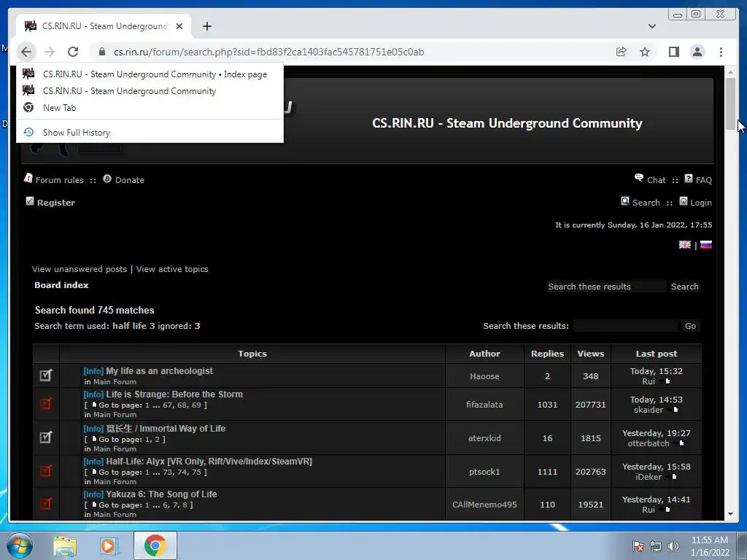Click the Register link
The width and height of the screenshot is (747, 560).
pos(55,203)
